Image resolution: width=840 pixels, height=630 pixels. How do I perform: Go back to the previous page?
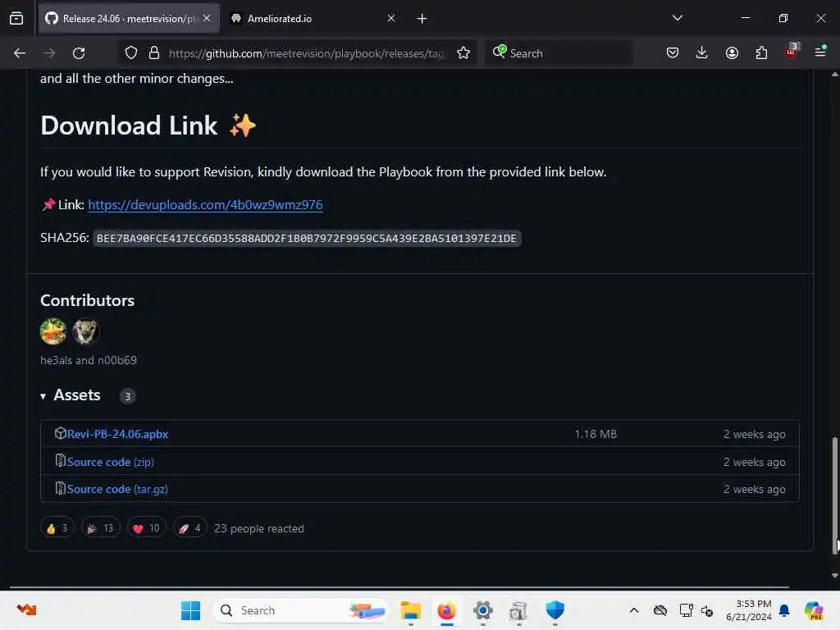[x=20, y=53]
